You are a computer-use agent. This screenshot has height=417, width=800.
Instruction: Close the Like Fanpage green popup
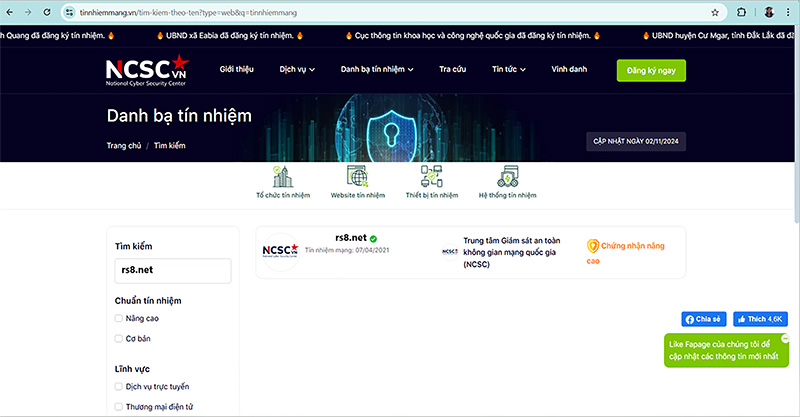(x=785, y=338)
